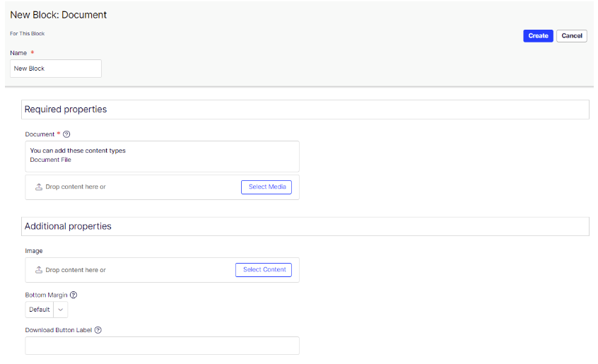Screen dimensions: 598x364
Task: Cancel the new block creation
Action: [x=572, y=36]
